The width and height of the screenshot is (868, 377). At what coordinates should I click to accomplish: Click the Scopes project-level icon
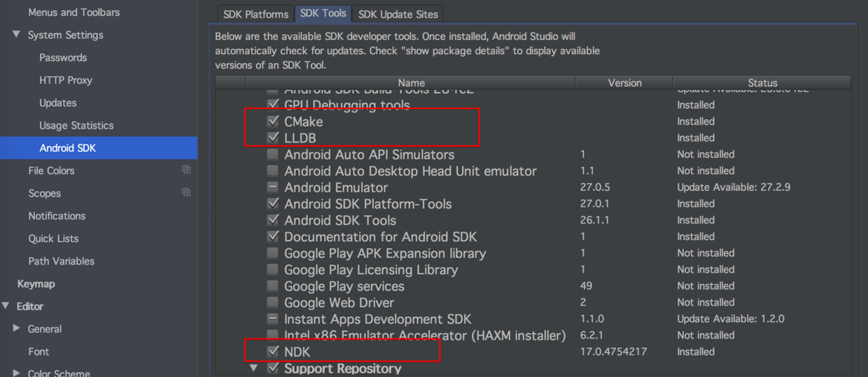point(186,192)
